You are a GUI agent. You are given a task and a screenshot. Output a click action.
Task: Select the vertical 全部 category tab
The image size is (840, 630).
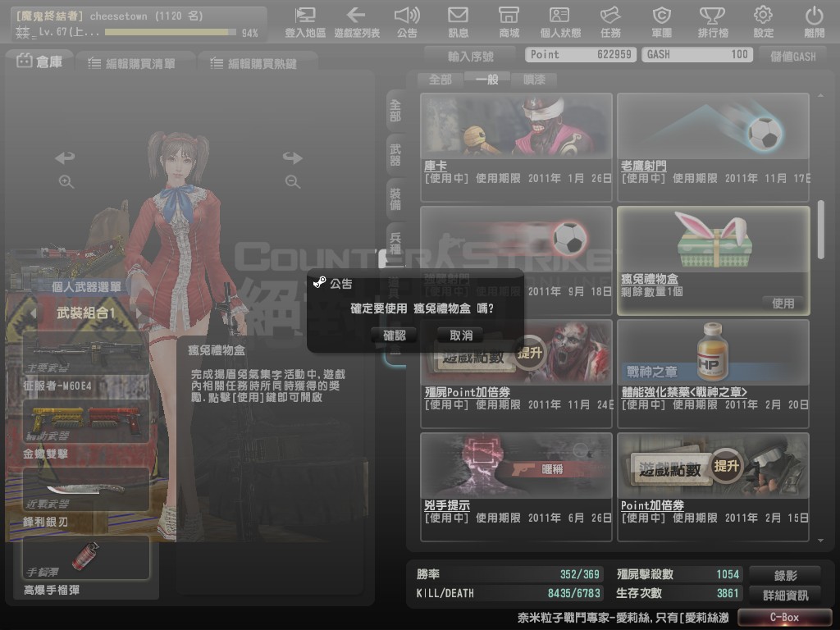pyautogui.click(x=395, y=111)
